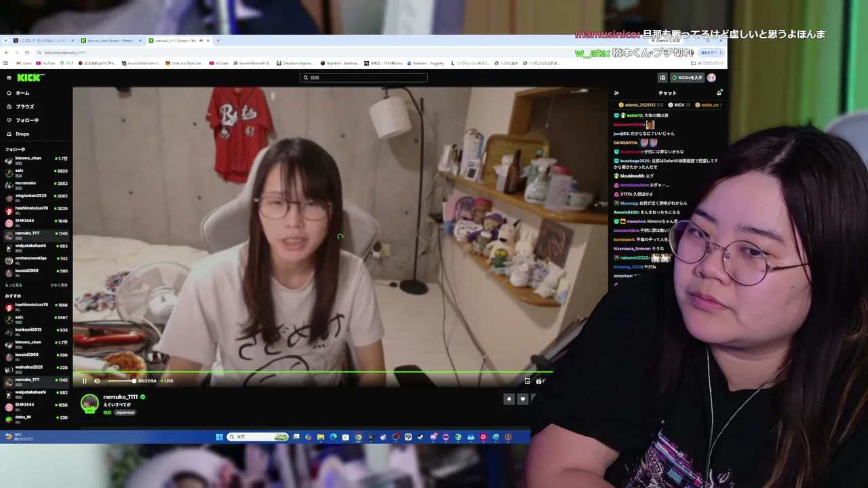868x488 pixels.
Task: Click username hizanoaza_forever in chat
Action: (x=632, y=249)
